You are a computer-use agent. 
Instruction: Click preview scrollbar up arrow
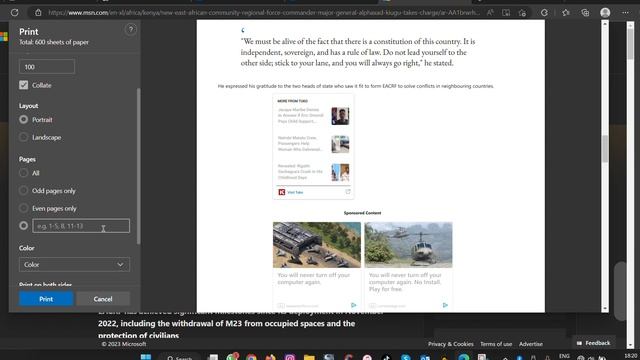[605, 24]
